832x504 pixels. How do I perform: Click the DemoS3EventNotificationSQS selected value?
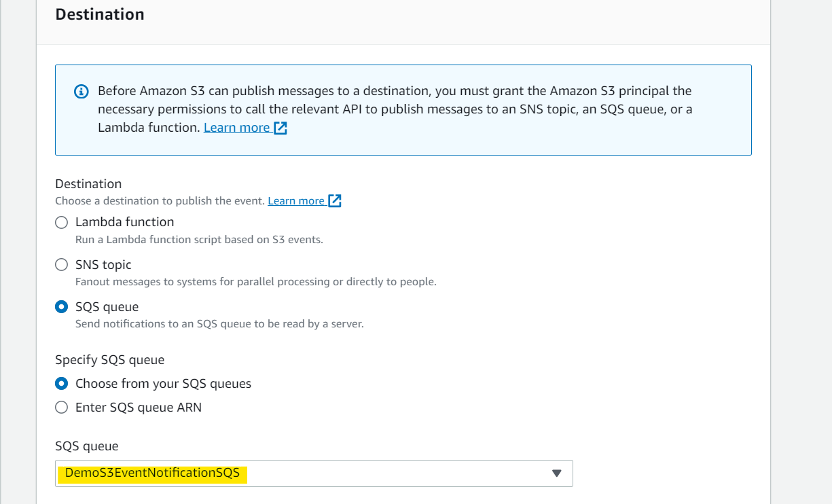tap(152, 473)
